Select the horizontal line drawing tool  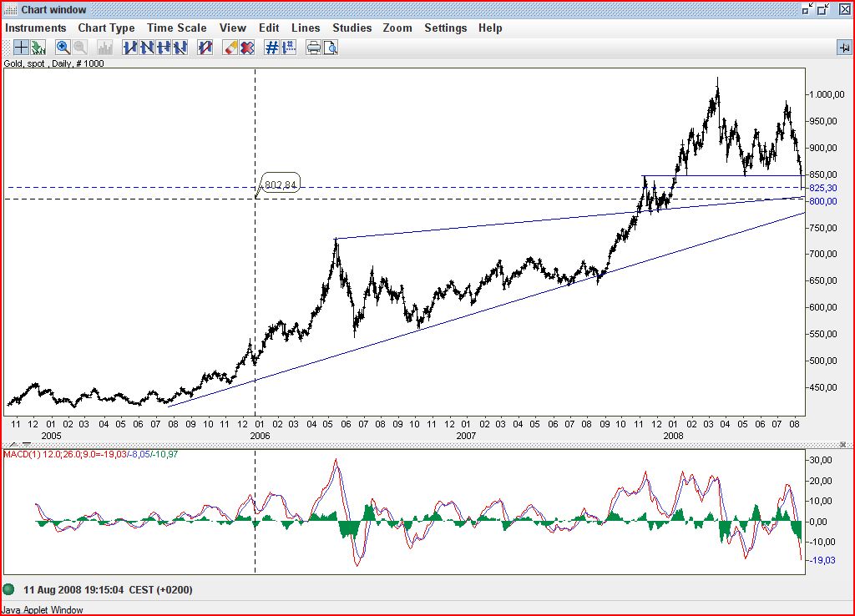[x=164, y=48]
